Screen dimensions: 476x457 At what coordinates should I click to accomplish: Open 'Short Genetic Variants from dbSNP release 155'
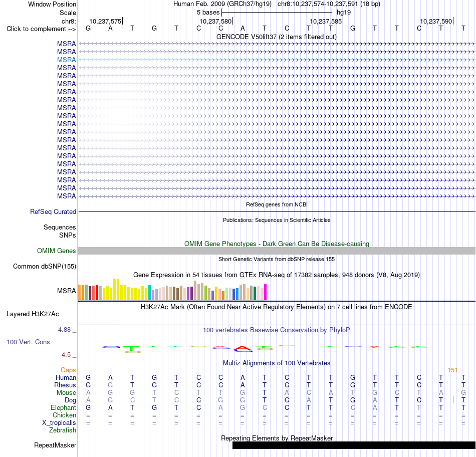click(x=277, y=260)
